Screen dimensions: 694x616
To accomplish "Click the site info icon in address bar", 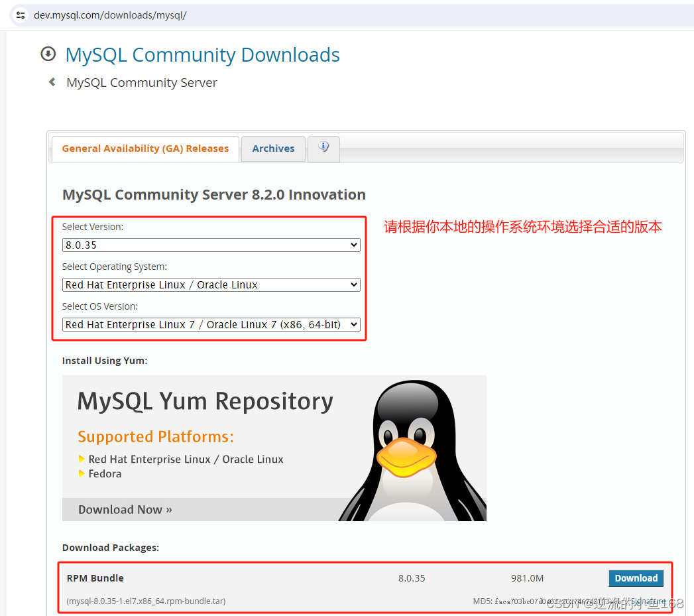I will [x=21, y=15].
